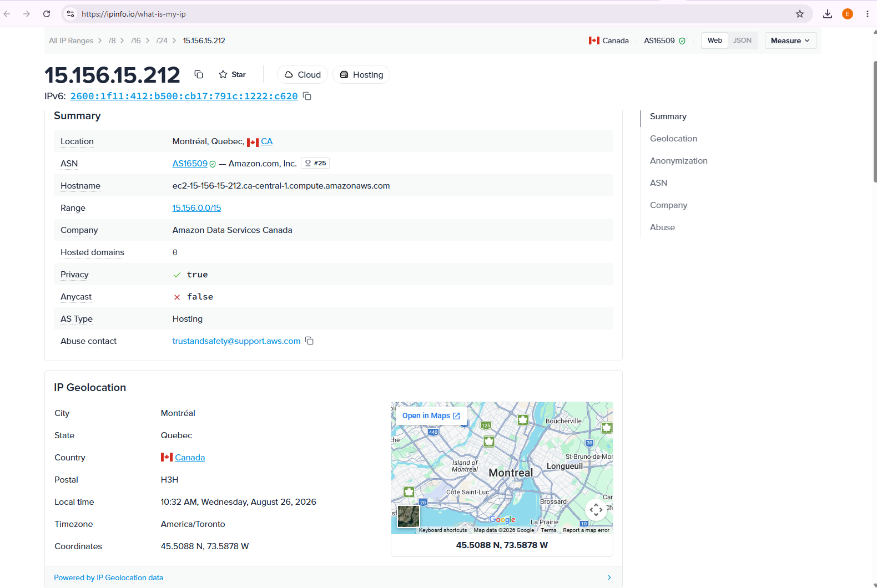
Task: Jump to ASN section in sidebar
Action: [658, 183]
